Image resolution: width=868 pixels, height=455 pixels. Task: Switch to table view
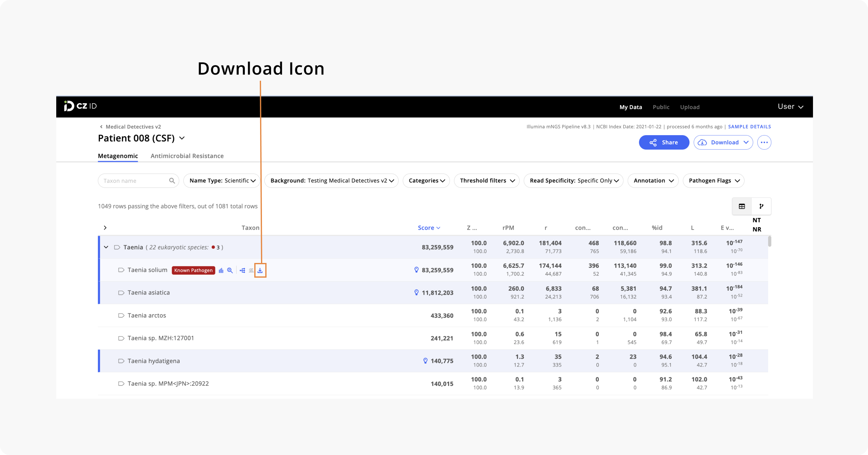pyautogui.click(x=742, y=206)
